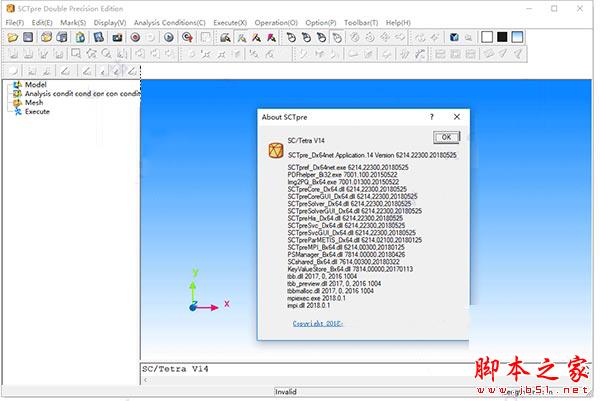Click the save disk icon in toolbar
Viewport: 600px width, 401px height.
(28, 37)
